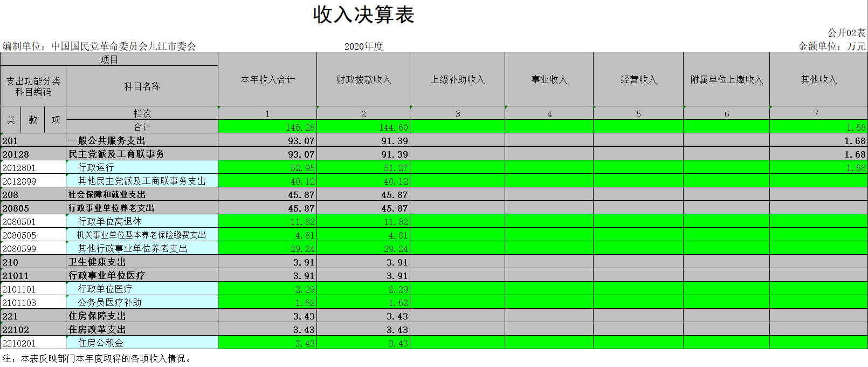The height and width of the screenshot is (367, 868).
Task: Select the 经营收入 header cell
Action: click(x=638, y=79)
